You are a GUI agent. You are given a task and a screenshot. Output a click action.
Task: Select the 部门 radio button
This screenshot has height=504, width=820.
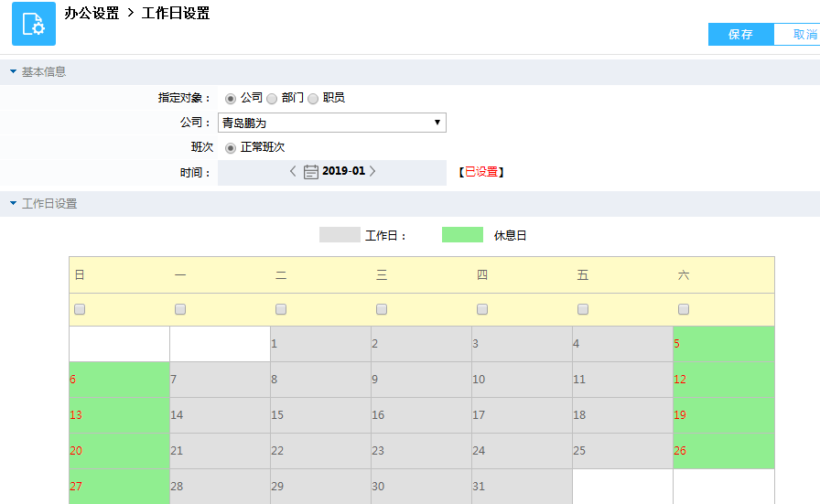coord(272,98)
